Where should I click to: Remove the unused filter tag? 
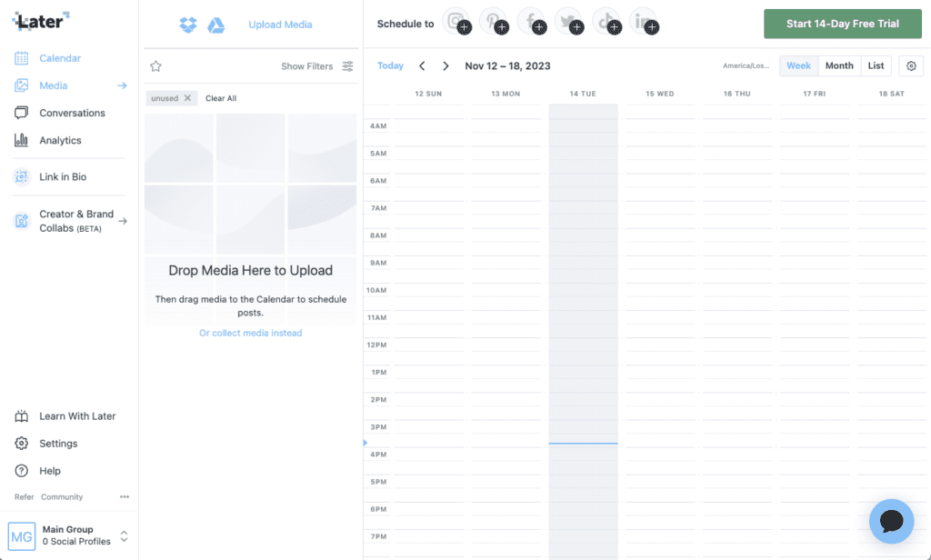coord(187,98)
